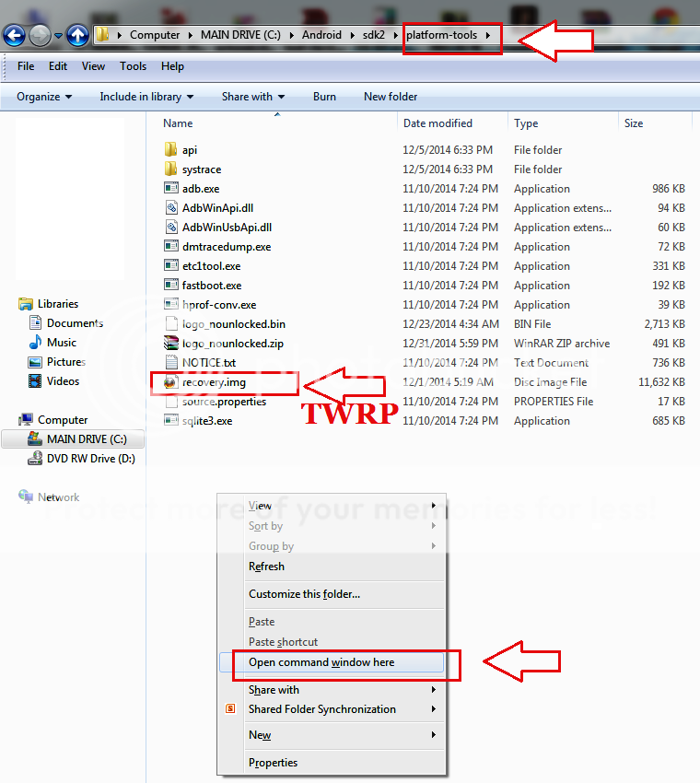Image resolution: width=700 pixels, height=783 pixels.
Task: Select the fastboot.exe file icon
Action: coord(170,286)
